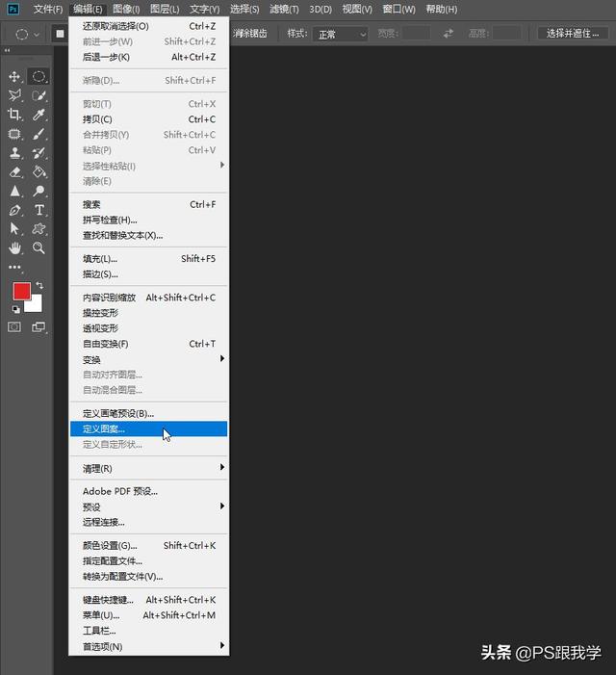Choose 后退一步(K) entry

(x=149, y=57)
